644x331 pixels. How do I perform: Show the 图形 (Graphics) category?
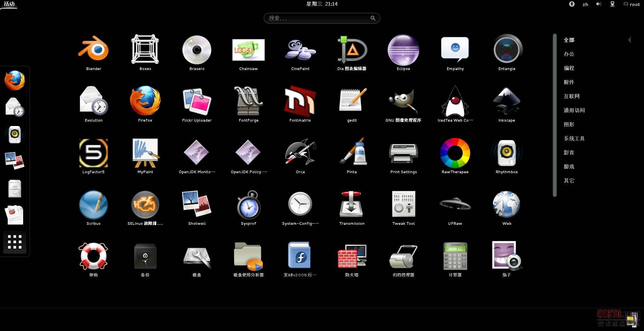tap(569, 124)
